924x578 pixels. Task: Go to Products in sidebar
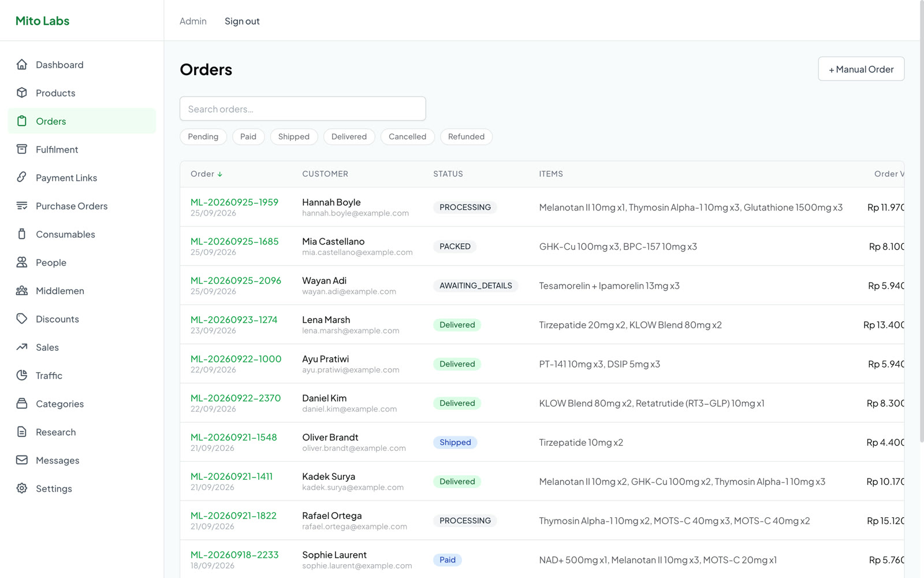82,93
